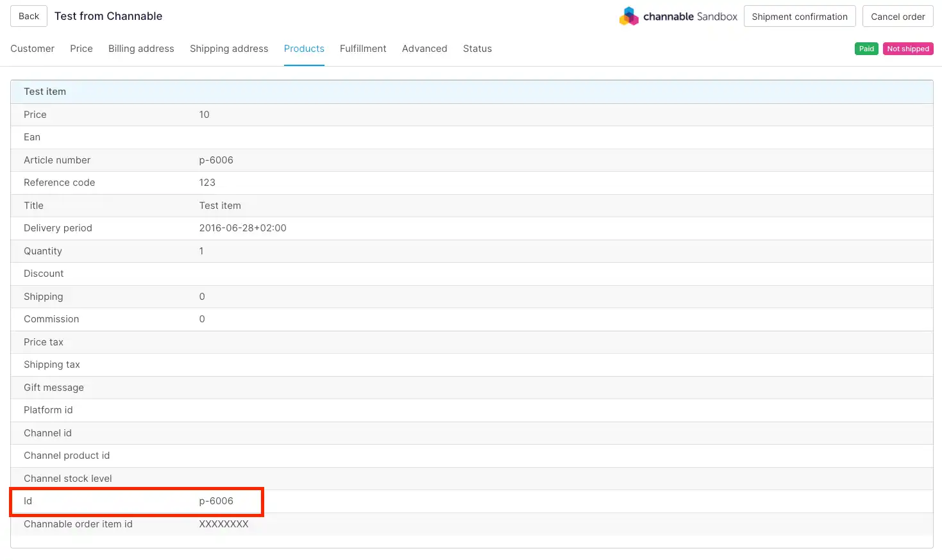This screenshot has height=560, width=942.
Task: Select the Article number value p-6006
Action: (x=216, y=160)
